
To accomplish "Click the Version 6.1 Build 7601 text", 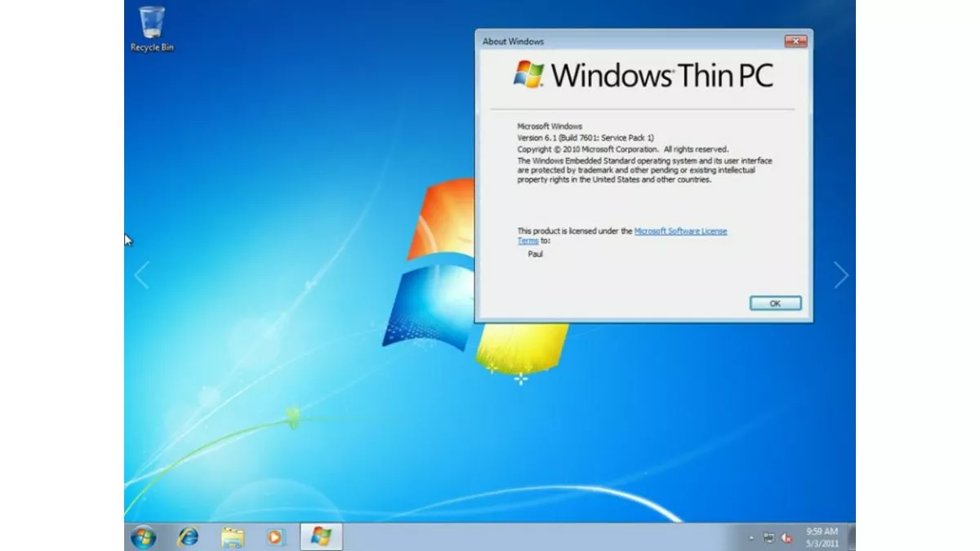I will (x=586, y=138).
